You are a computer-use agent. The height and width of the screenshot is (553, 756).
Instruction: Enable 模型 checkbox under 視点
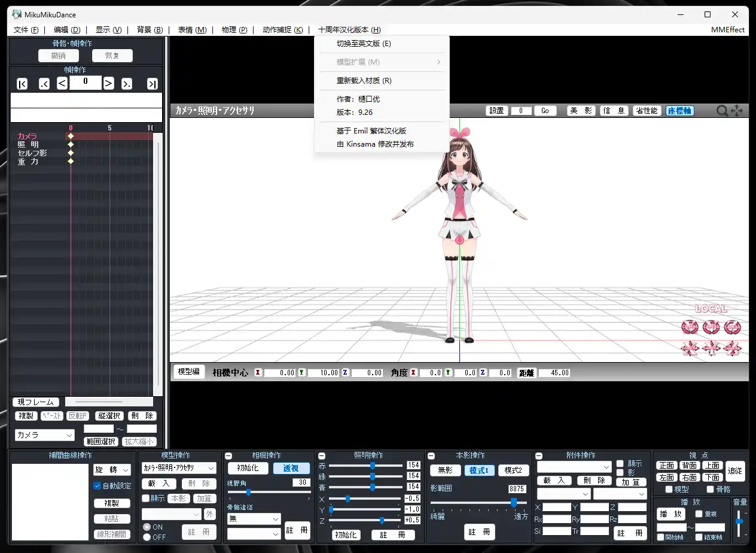click(669, 489)
